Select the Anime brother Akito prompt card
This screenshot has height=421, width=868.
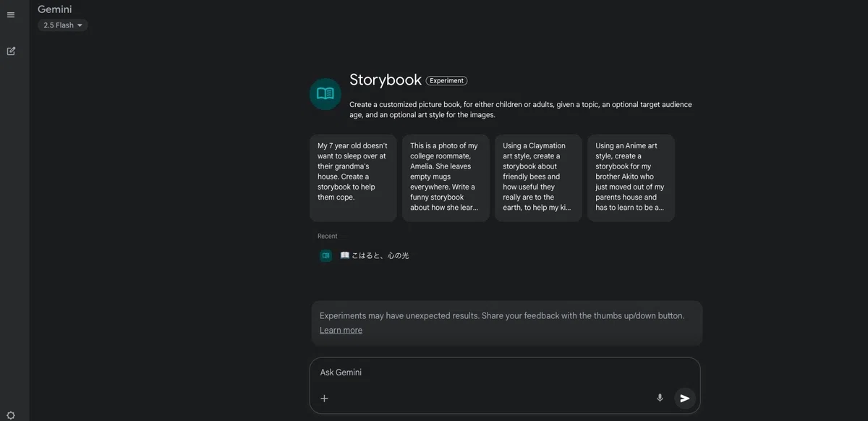tap(631, 178)
